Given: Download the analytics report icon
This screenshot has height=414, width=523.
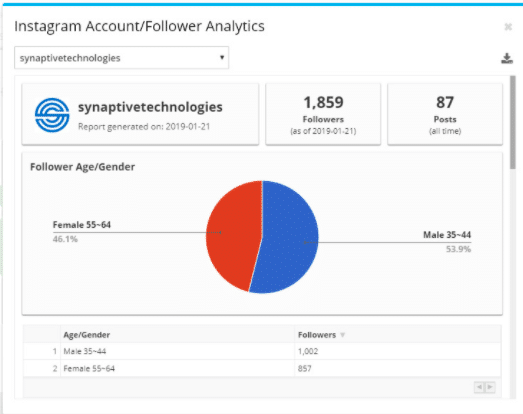Looking at the screenshot, I should (x=507, y=58).
